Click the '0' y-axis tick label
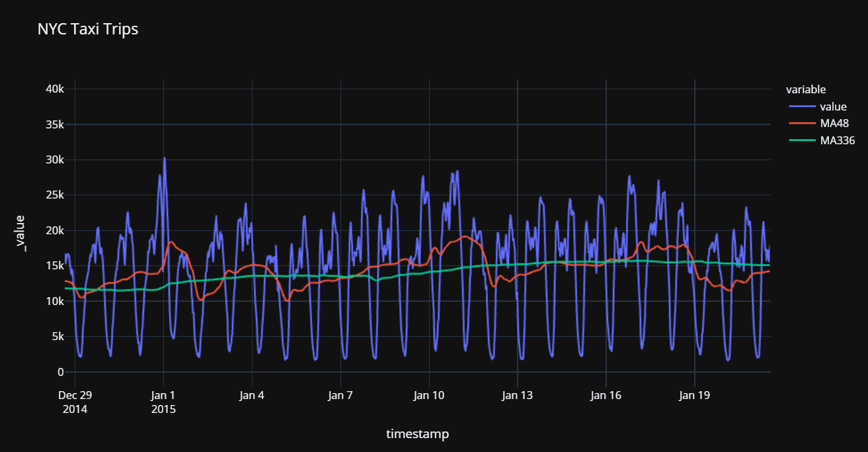868x452 pixels. [61, 372]
